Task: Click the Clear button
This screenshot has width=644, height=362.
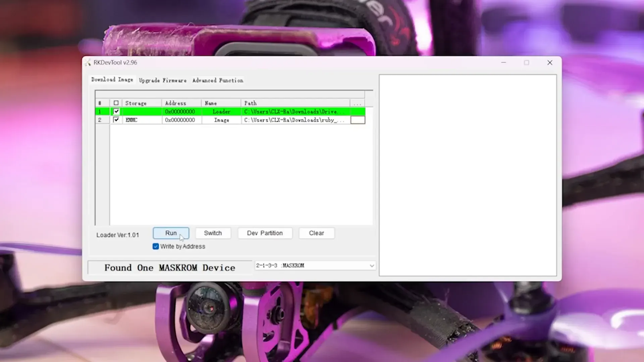Action: coord(316,233)
